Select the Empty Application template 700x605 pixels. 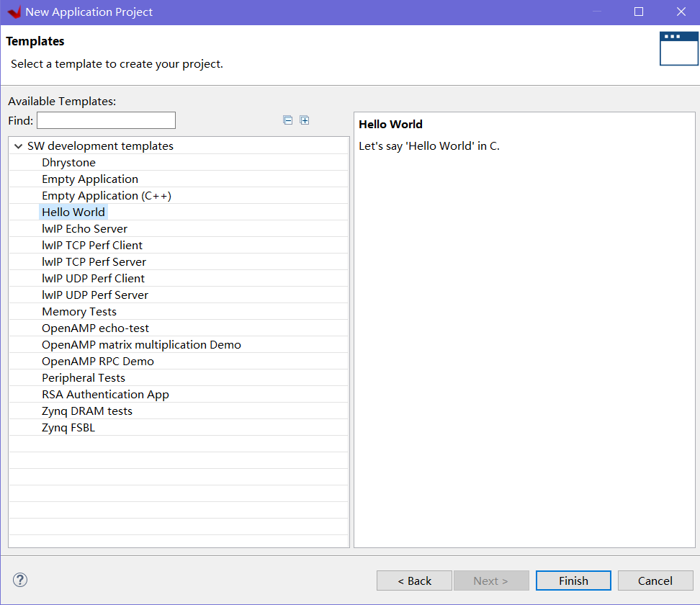pos(90,179)
